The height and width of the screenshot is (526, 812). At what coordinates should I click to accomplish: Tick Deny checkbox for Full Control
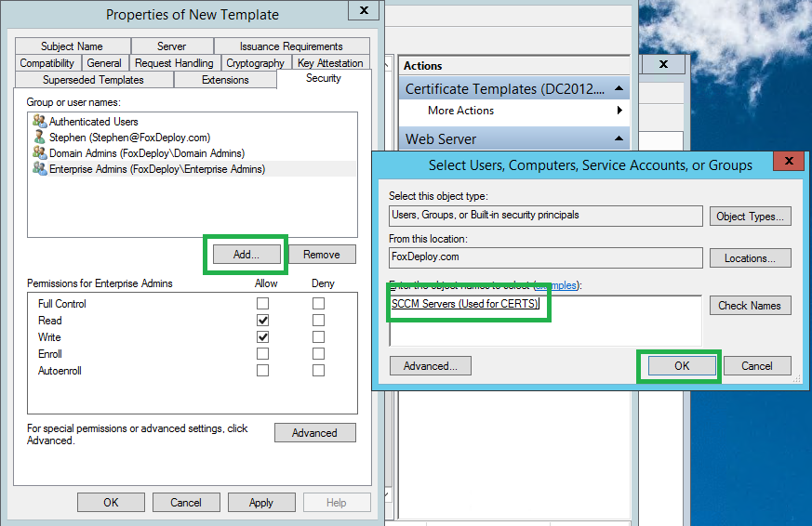[318, 303]
